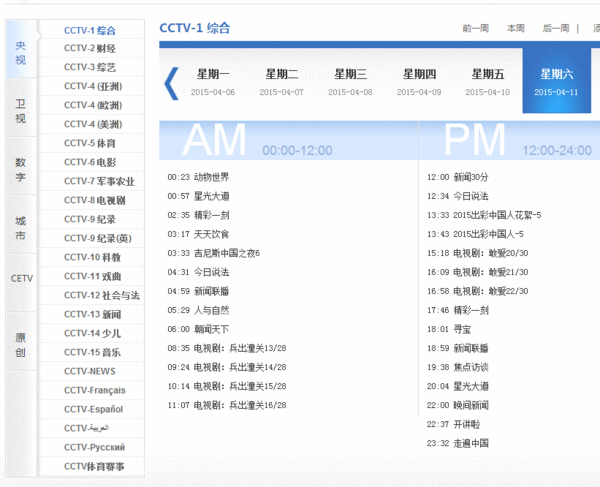
Task: Click the CCTV-1 综合 page title
Action: pos(195,28)
